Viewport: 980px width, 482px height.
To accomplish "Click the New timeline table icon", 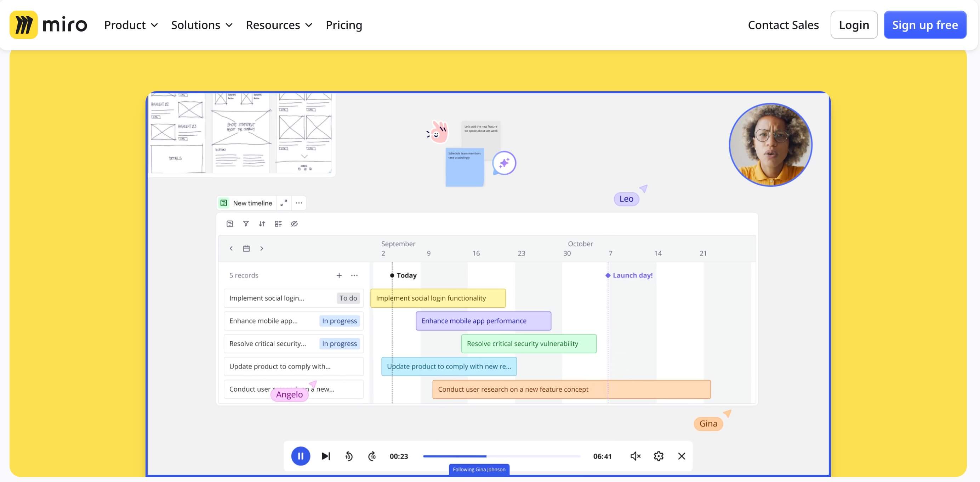I will 224,203.
